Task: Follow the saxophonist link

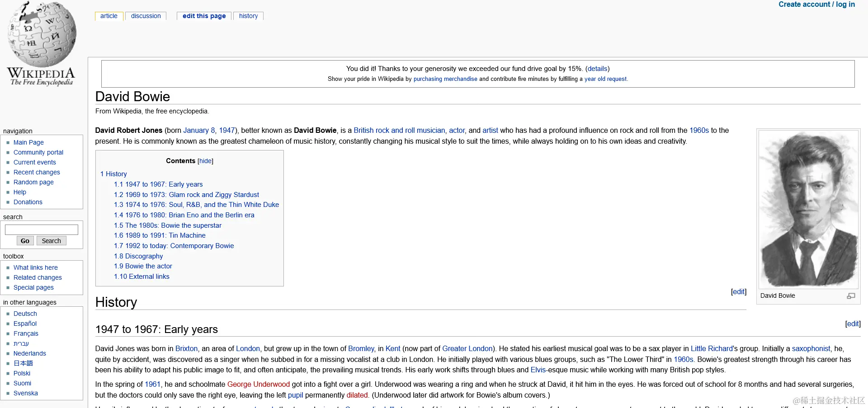Action: click(811, 349)
